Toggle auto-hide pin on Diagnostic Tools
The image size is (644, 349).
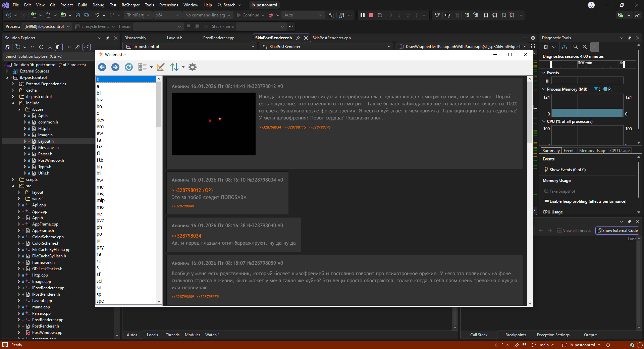pos(630,38)
